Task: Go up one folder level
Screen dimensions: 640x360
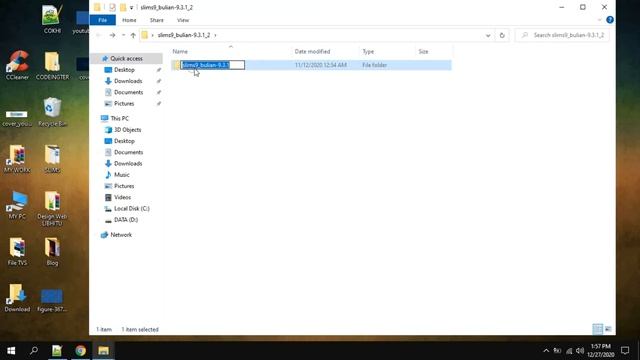Action: point(133,36)
